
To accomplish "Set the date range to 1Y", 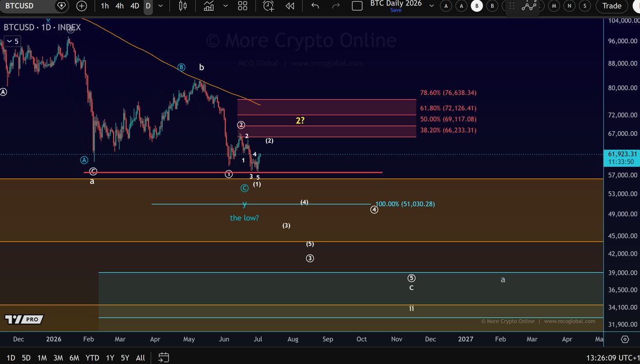I will click(x=110, y=358).
